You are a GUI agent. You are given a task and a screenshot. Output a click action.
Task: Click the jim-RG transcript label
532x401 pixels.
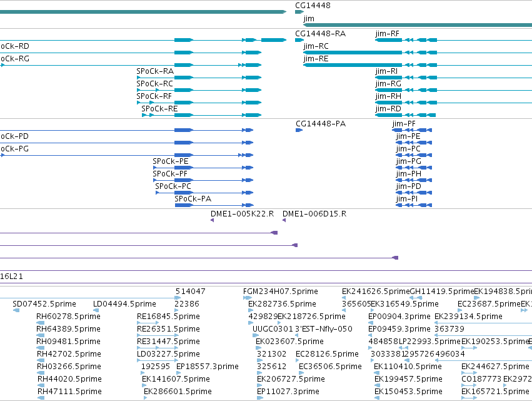(388, 84)
